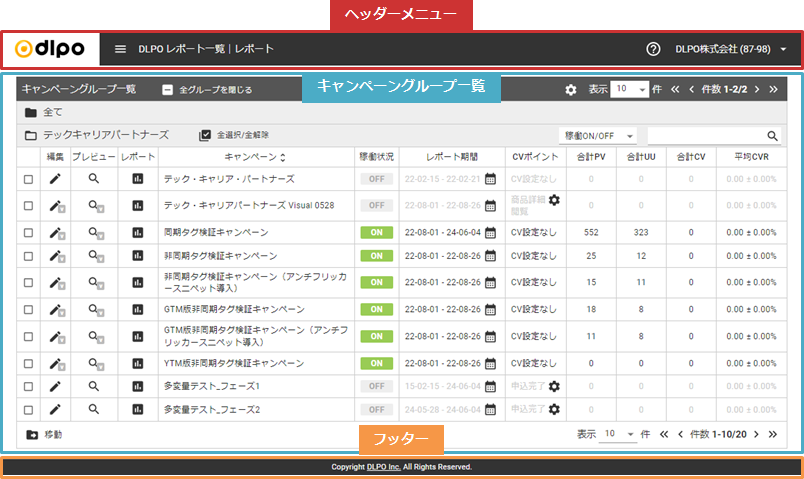The height and width of the screenshot is (479, 804).
Task: Toggle 全選択/全解除 for all campaigns
Action: [x=234, y=135]
